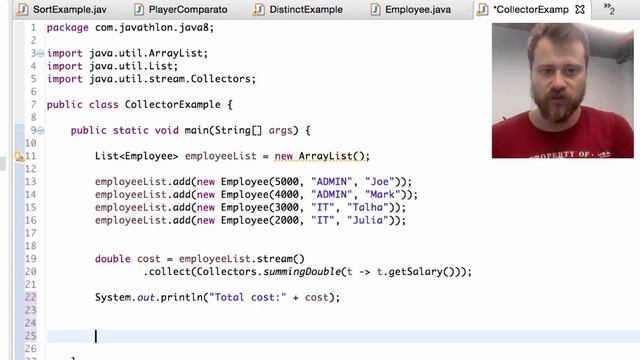The width and height of the screenshot is (640, 360).
Task: Collapse the import statements fold marker
Action: click(41, 53)
